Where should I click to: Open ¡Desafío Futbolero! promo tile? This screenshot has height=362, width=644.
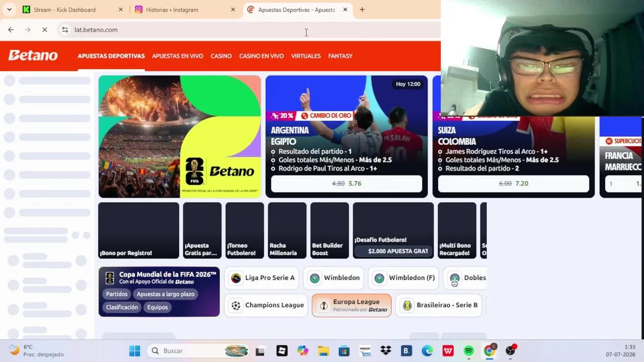click(x=393, y=230)
